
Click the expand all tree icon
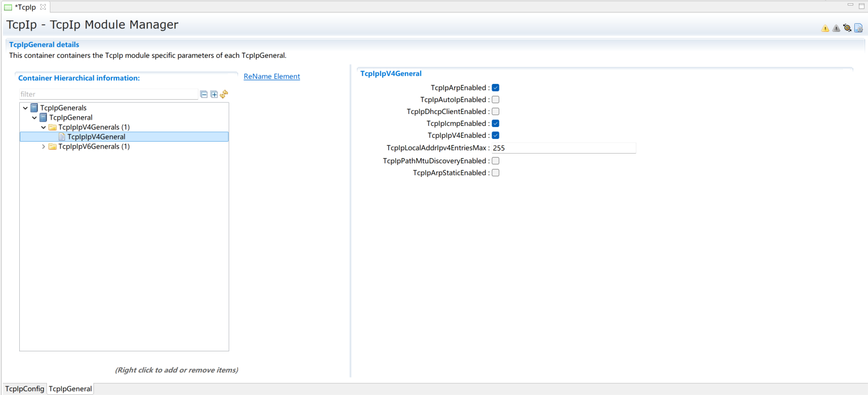click(214, 94)
